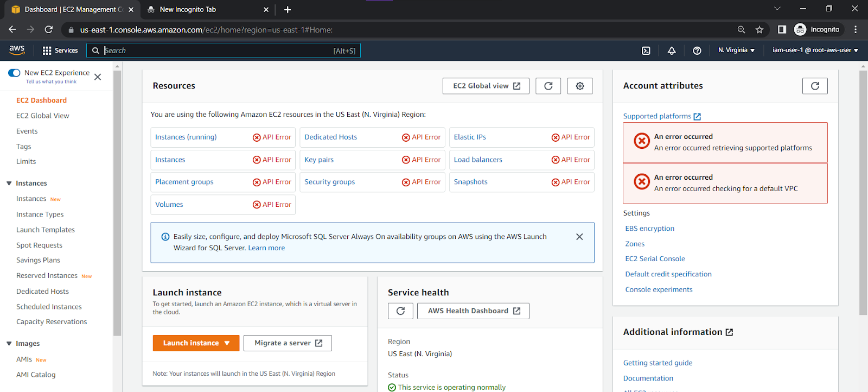The image size is (868, 392).
Task: Collapse the Images sidebar section
Action: 9,344
